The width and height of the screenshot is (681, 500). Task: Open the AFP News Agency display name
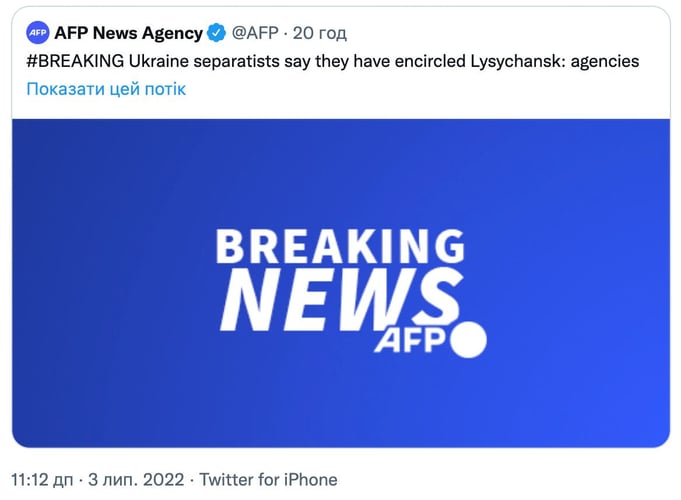pyautogui.click(x=129, y=33)
